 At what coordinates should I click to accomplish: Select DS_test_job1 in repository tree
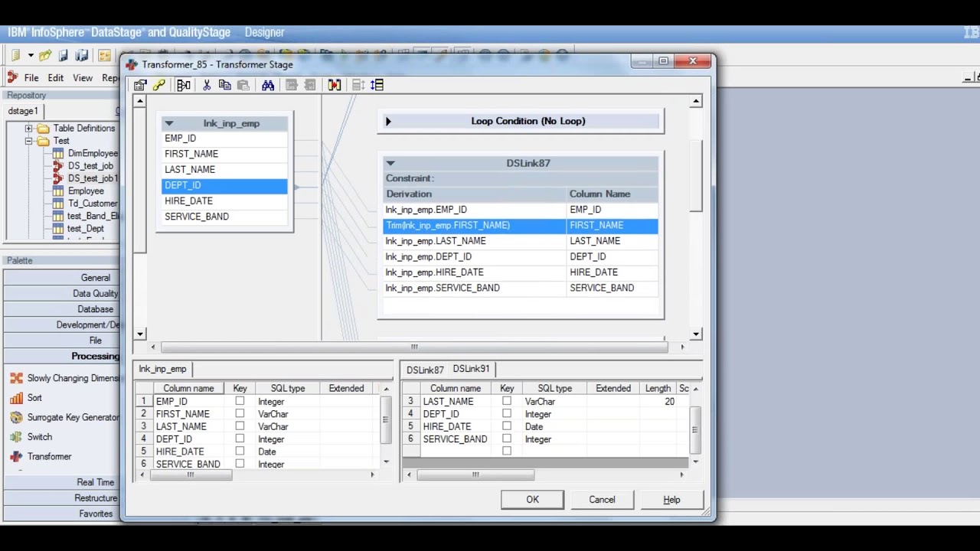coord(93,178)
